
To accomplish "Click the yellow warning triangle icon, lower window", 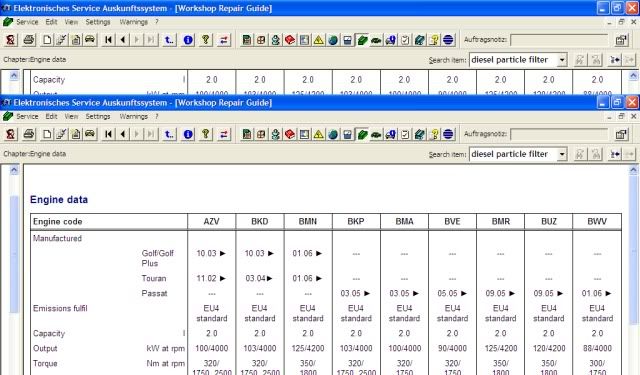I will 318,134.
